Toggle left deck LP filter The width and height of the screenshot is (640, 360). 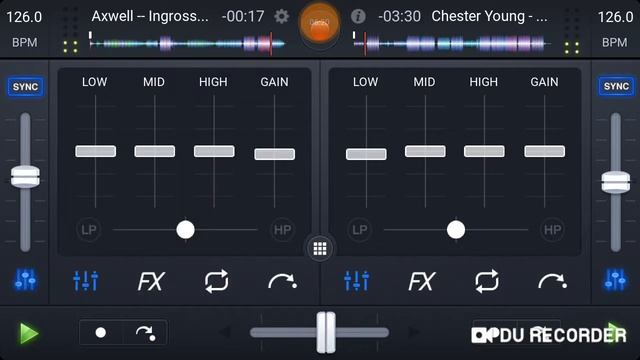point(89,230)
